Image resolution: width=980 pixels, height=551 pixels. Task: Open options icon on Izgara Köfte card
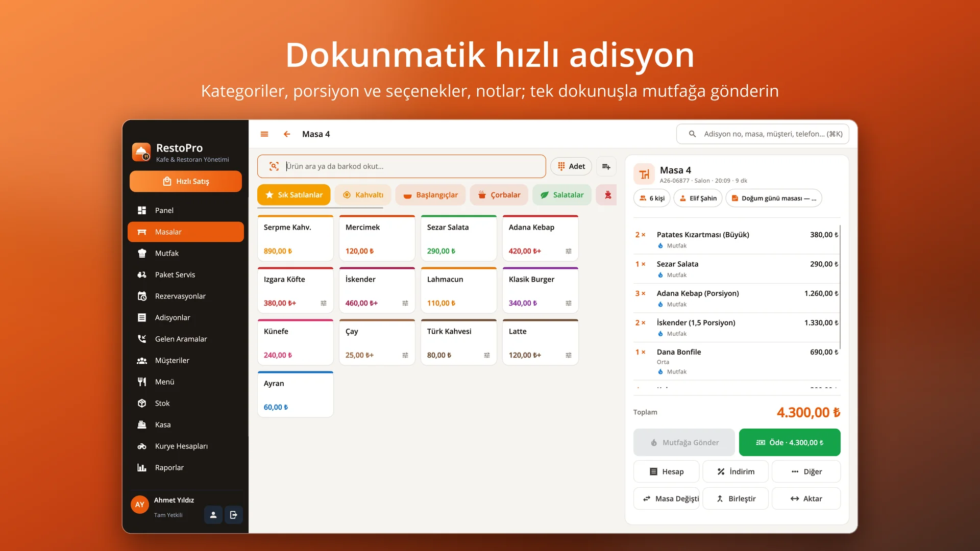click(324, 303)
